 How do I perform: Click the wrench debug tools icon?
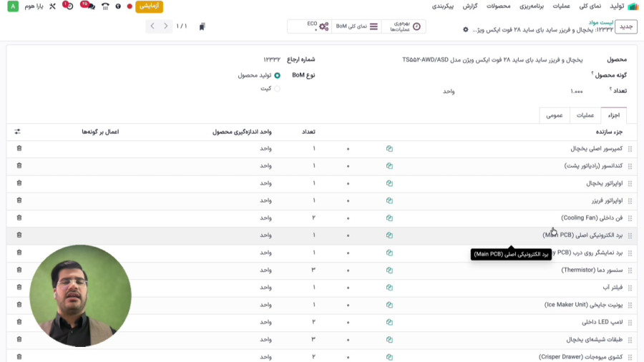(x=52, y=6)
